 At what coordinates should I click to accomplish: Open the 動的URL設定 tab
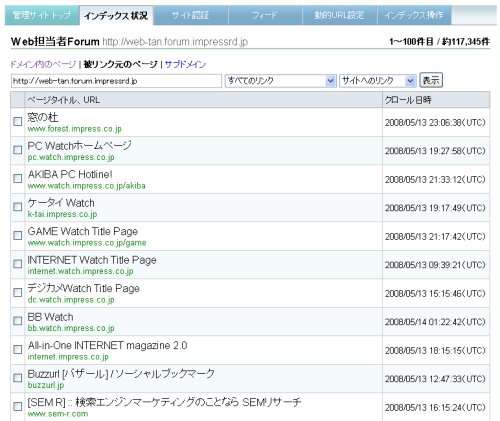click(x=340, y=15)
